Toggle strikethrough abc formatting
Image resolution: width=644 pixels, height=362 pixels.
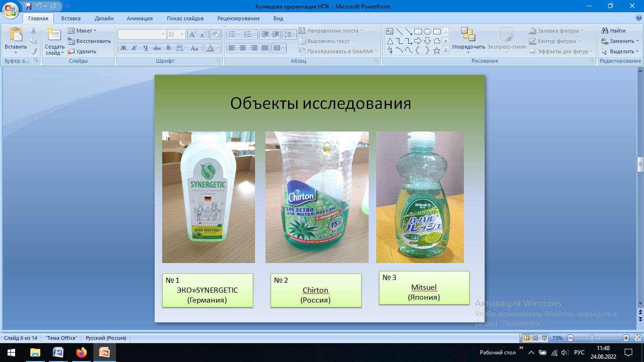tap(157, 48)
